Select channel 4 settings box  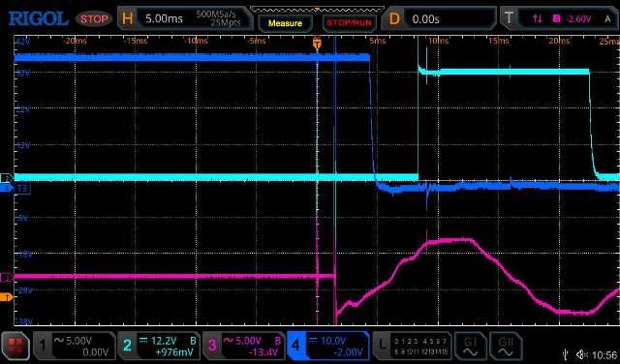328,346
